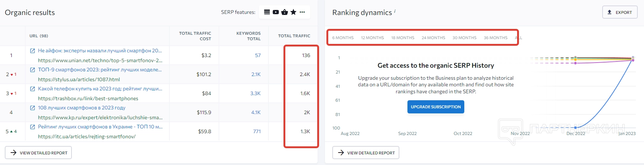Screen dimensions: 644x165
Task: Choose the 24 Months time range
Action: (x=433, y=38)
